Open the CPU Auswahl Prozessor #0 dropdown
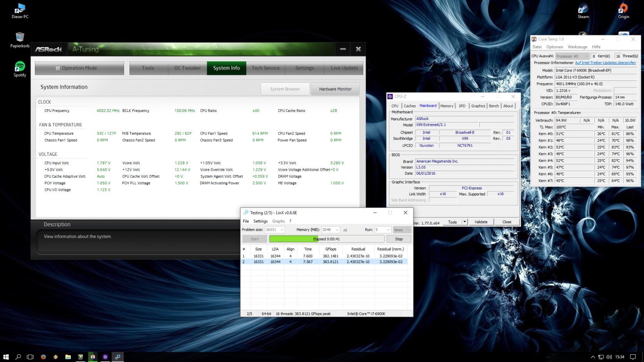This screenshot has height=362, width=644. 572,56
